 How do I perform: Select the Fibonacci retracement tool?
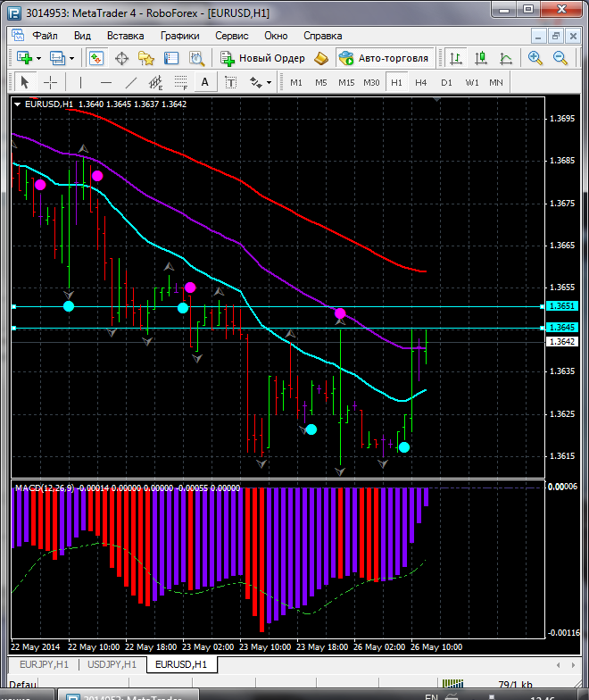pyautogui.click(x=180, y=82)
